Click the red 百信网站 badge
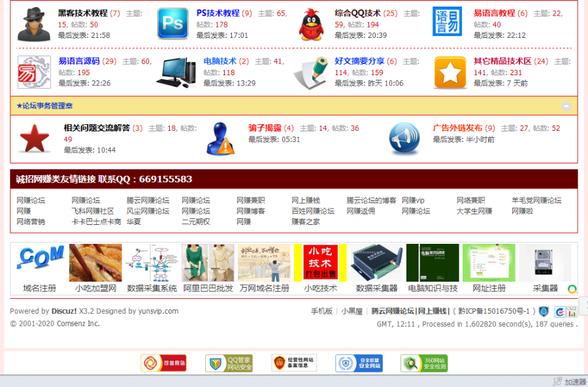 pyautogui.click(x=163, y=363)
